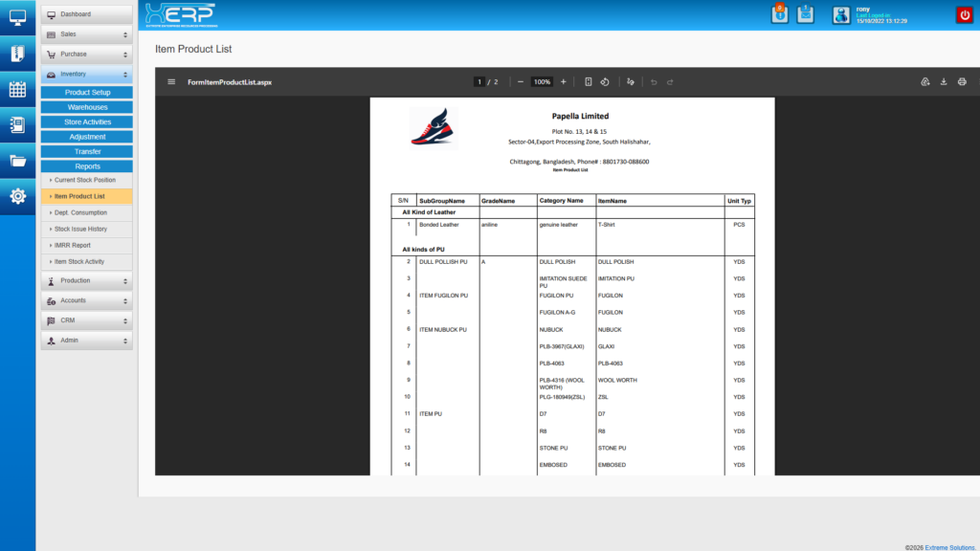Image resolution: width=980 pixels, height=551 pixels.
Task: Expand the Purchase section in sidebar
Action: [x=86, y=54]
